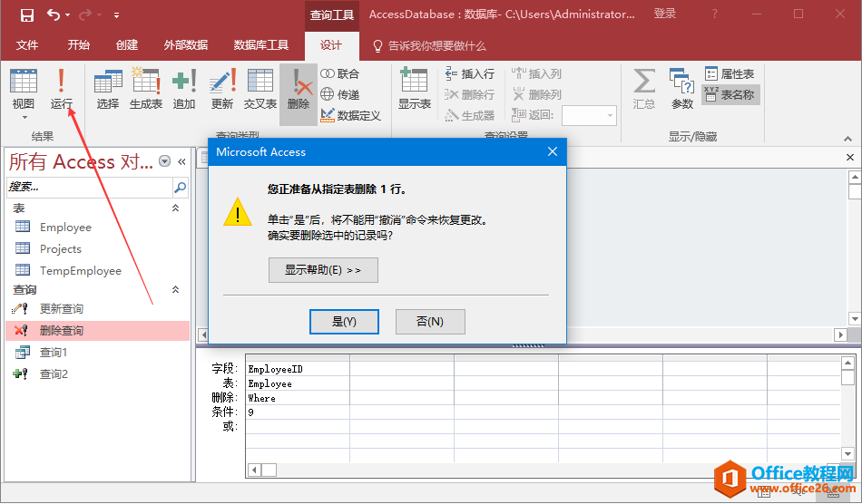Open the 创建 (Create) ribbon tab
862x504 pixels.
[127, 45]
